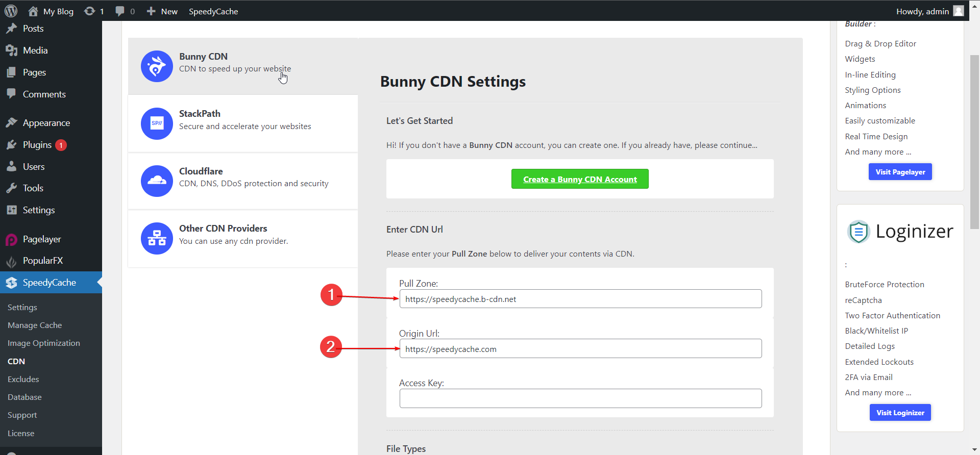980x455 pixels.
Task: Click BruteForce Protection text
Action: (x=885, y=285)
